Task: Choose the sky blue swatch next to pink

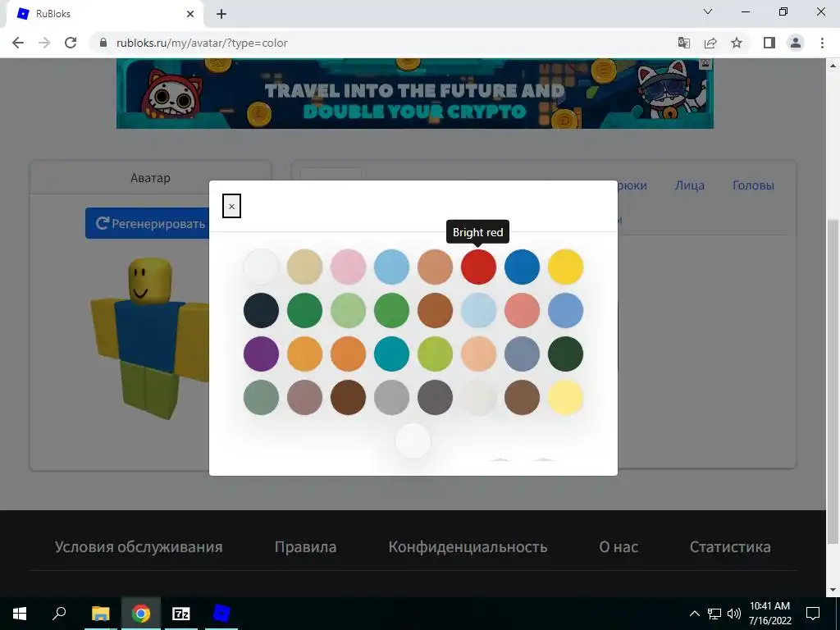Action: [x=391, y=267]
